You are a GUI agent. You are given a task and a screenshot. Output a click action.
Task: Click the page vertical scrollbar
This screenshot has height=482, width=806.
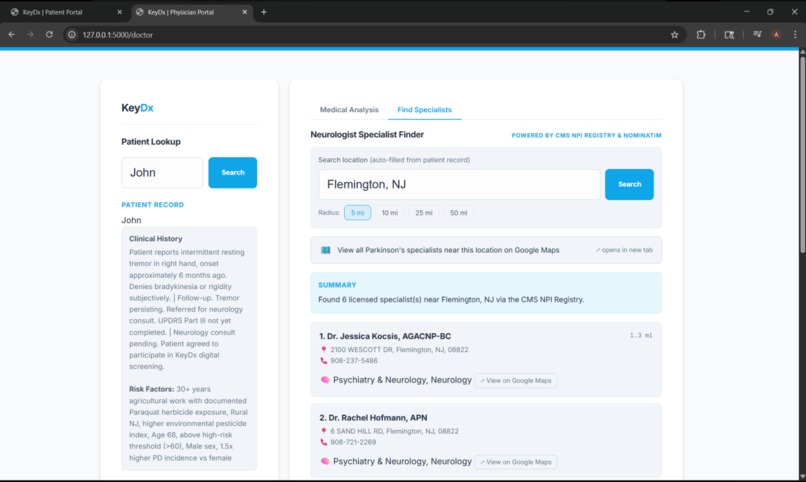click(802, 154)
